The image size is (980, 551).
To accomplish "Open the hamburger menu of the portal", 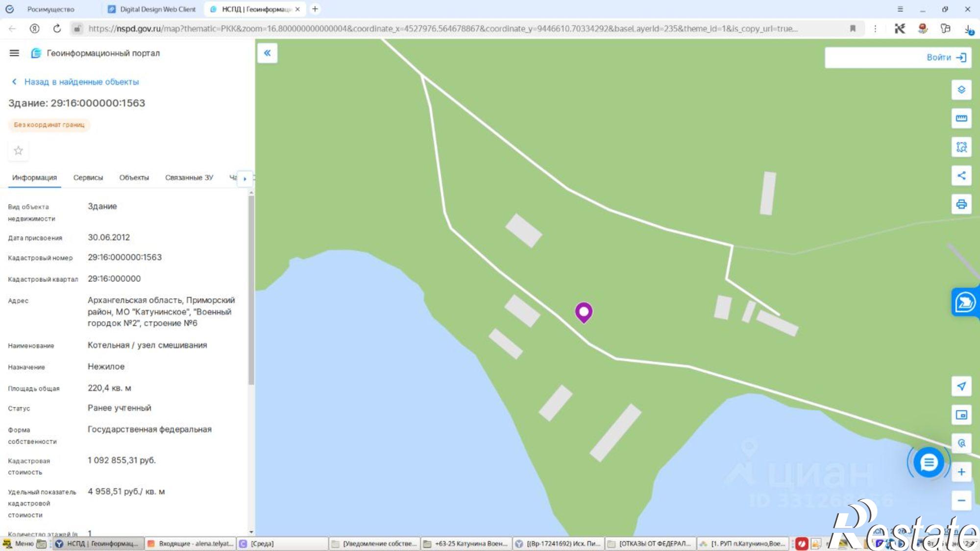I will pos(14,53).
